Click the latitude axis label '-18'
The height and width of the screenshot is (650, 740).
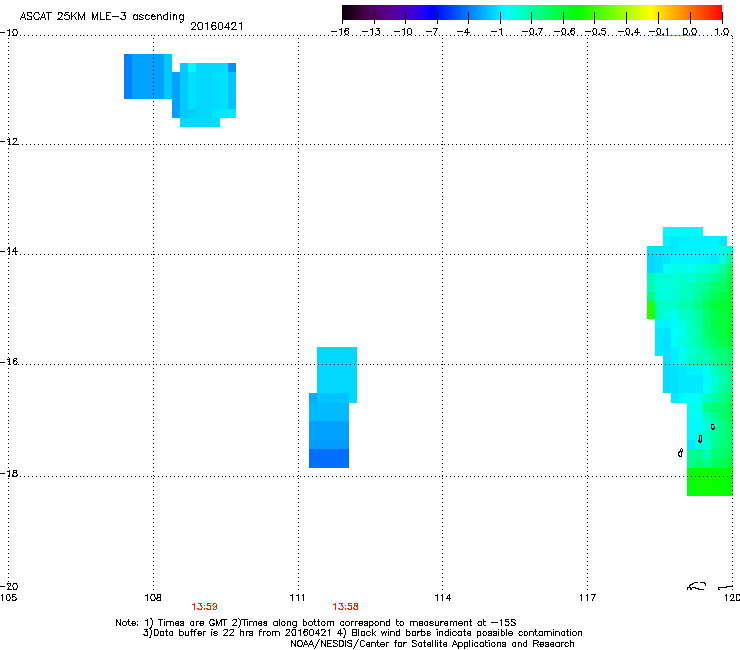(x=9, y=473)
